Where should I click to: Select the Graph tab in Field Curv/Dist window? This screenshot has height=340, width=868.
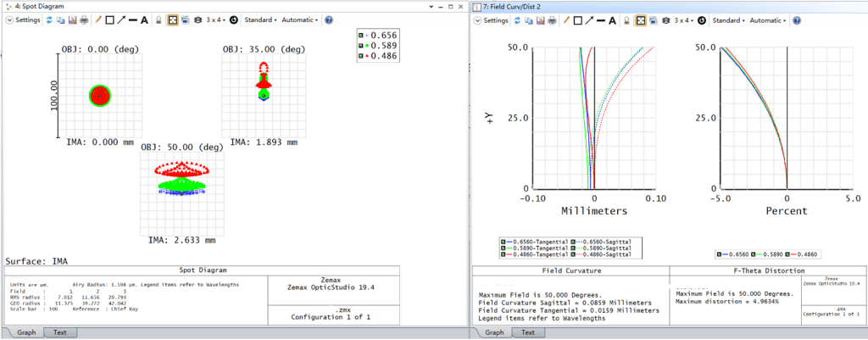[x=494, y=332]
